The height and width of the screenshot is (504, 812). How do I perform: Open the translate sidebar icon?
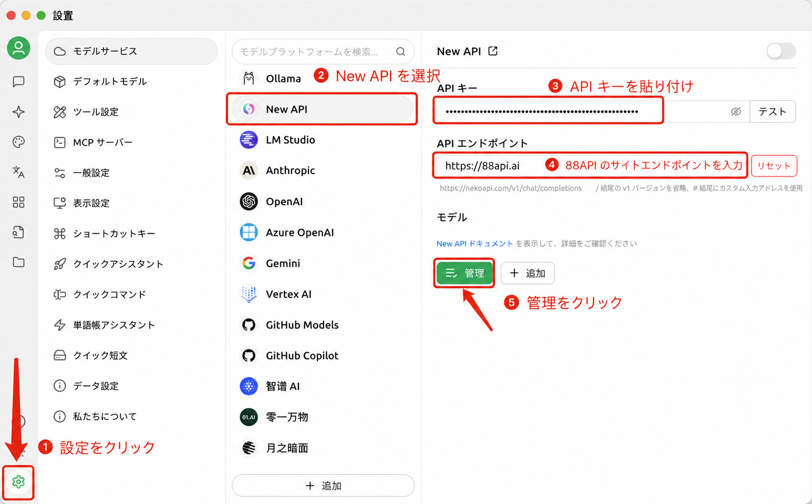[18, 172]
